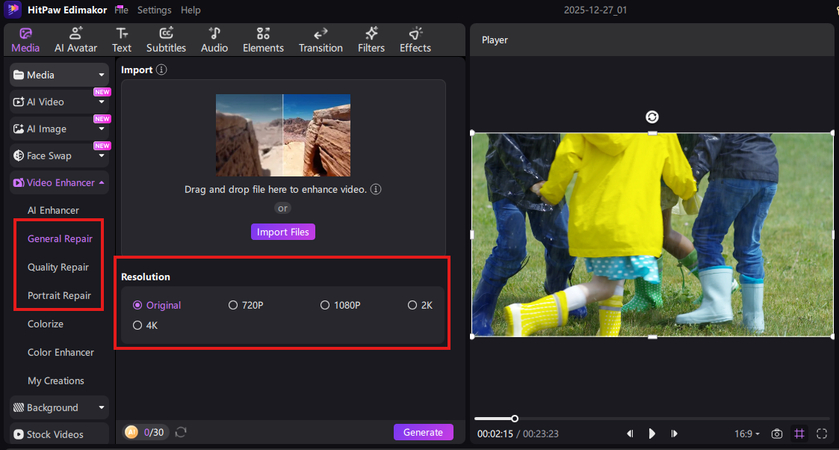This screenshot has width=839, height=450.
Task: Refresh the AI credits count
Action: pyautogui.click(x=181, y=432)
